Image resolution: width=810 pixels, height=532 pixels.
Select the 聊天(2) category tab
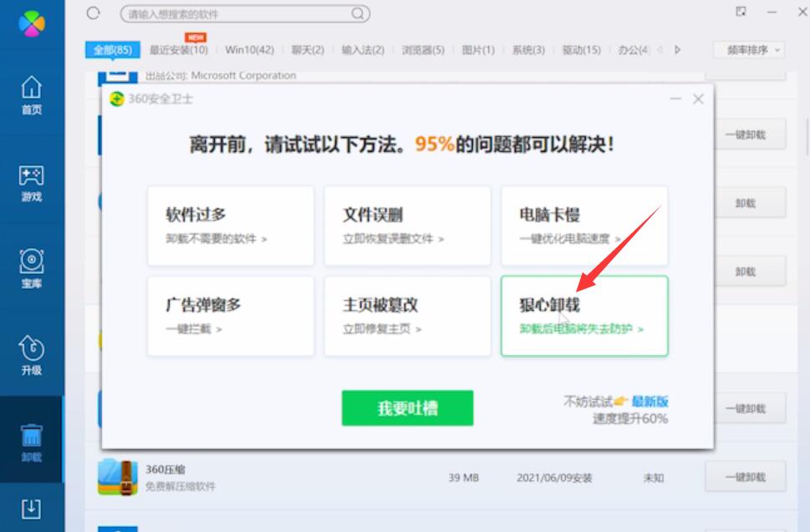point(308,50)
